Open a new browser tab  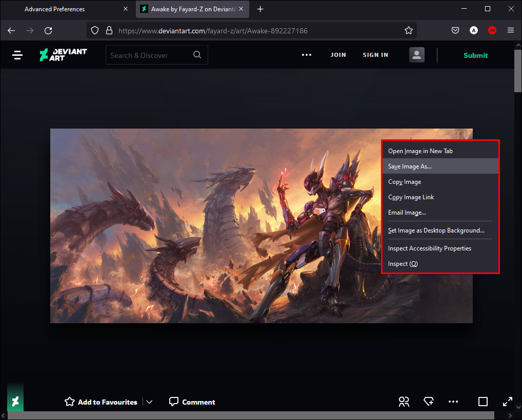point(260,9)
